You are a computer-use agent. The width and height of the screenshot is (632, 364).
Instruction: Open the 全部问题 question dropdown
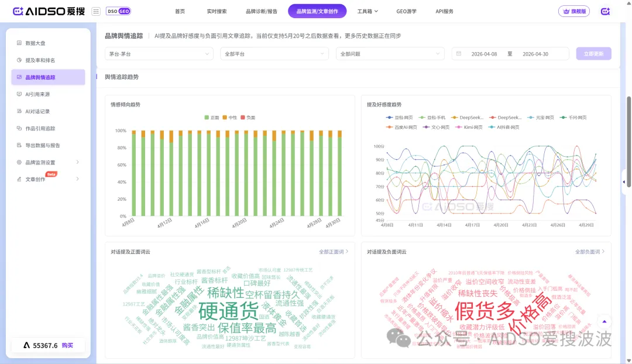pos(390,54)
